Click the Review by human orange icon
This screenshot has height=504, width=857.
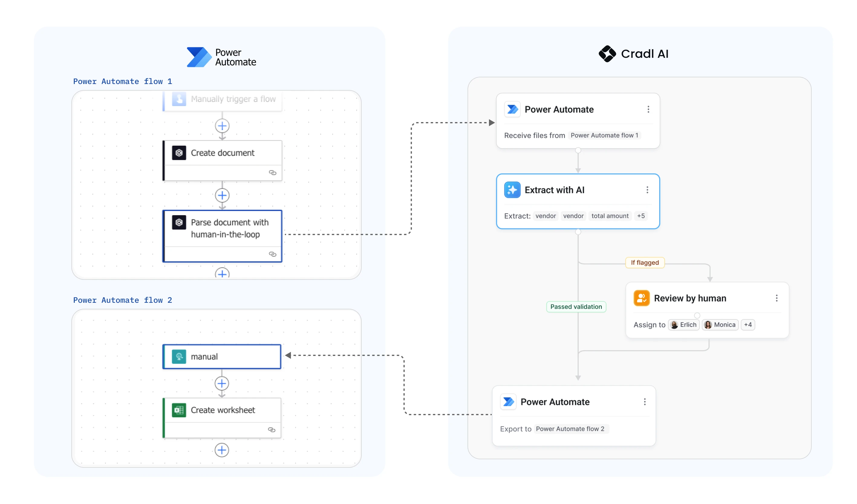coord(641,298)
